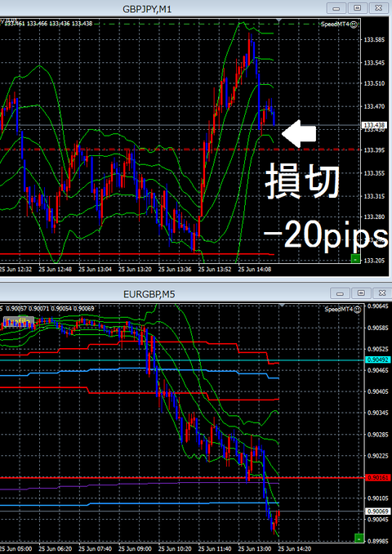This screenshot has height=554, width=392.
Task: Click price axis value 133.395
Action: pyautogui.click(x=374, y=150)
